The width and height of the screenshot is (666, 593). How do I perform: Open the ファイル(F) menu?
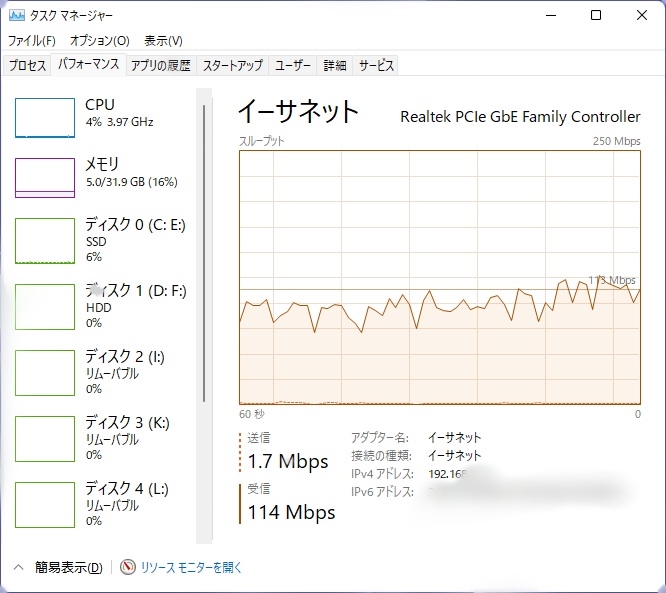click(32, 41)
